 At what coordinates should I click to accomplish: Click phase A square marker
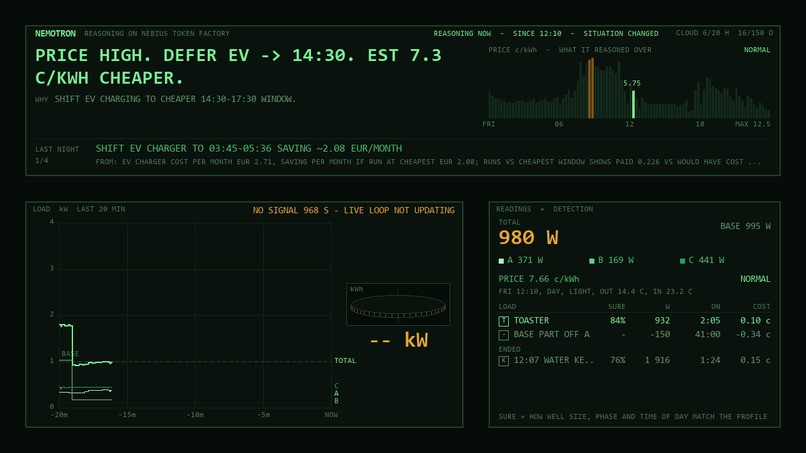(501, 261)
